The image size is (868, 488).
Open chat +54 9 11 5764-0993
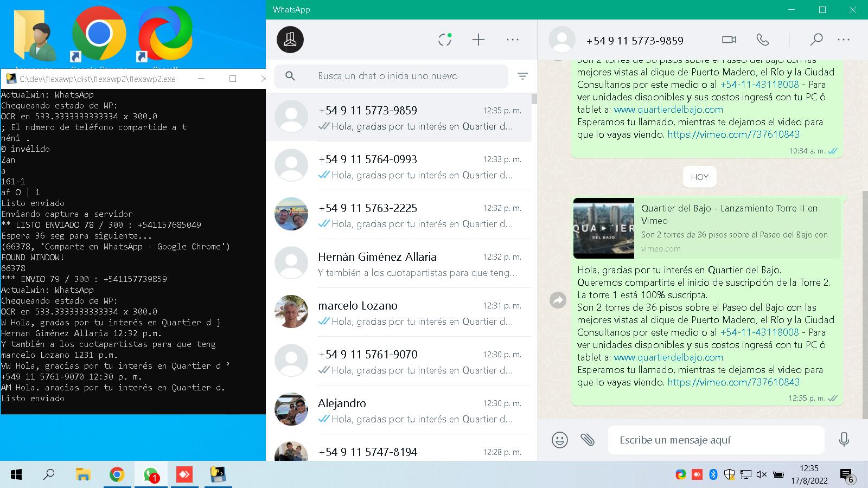pos(399,166)
